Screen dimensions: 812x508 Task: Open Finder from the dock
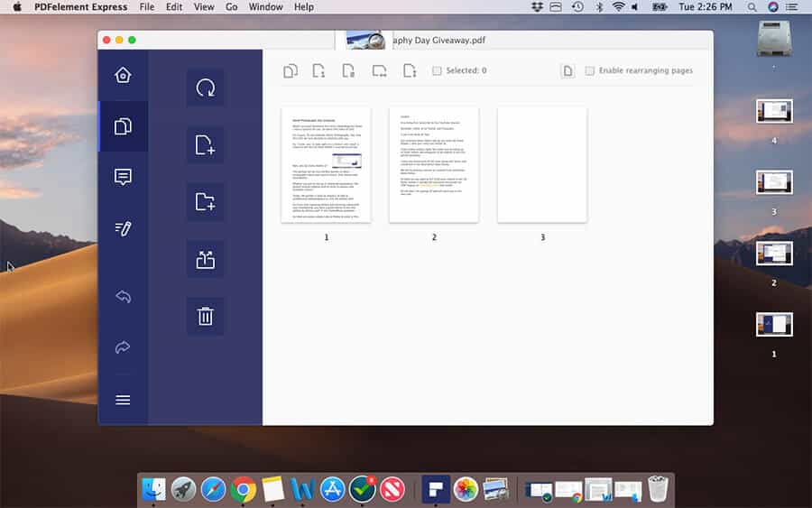point(153,489)
